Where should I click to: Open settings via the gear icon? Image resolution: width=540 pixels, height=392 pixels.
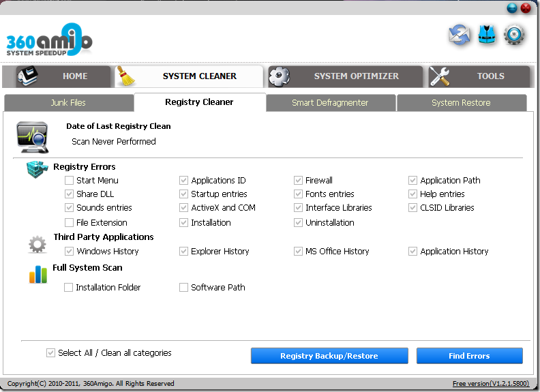[514, 35]
